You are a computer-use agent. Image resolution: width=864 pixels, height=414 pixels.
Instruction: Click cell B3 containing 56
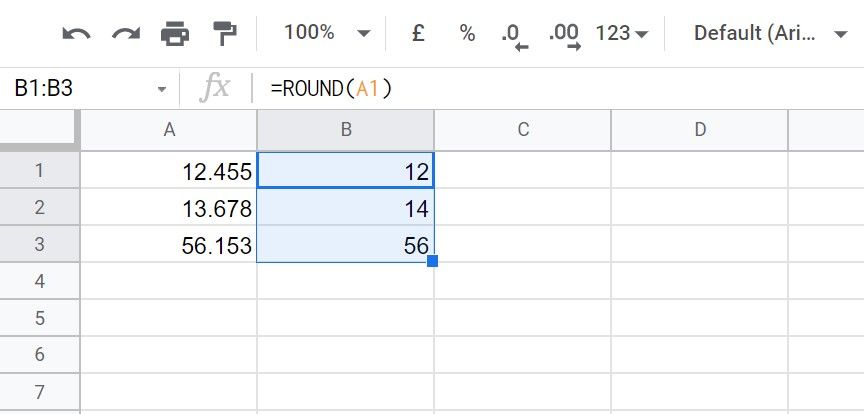coord(345,244)
